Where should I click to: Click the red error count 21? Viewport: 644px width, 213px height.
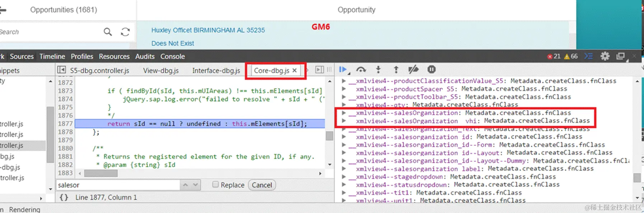point(554,56)
